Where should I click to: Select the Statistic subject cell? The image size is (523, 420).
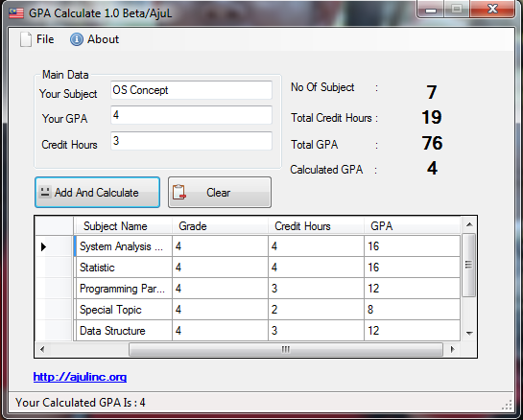(124, 268)
